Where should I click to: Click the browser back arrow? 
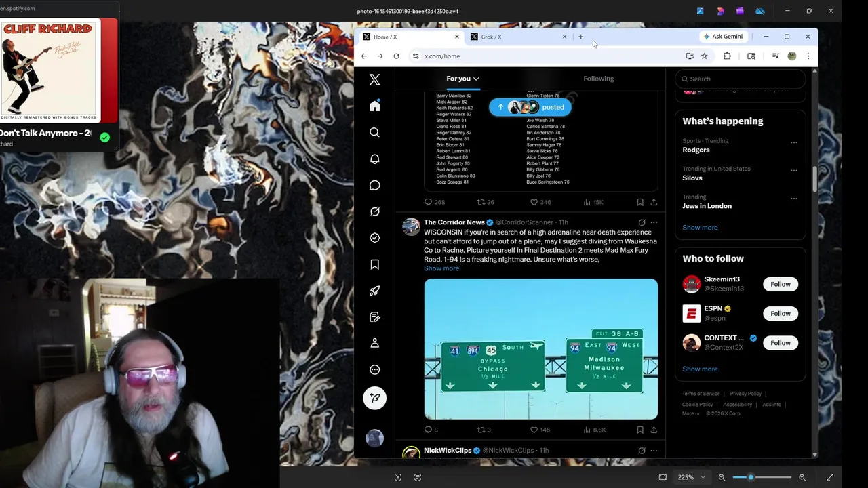pyautogui.click(x=364, y=56)
